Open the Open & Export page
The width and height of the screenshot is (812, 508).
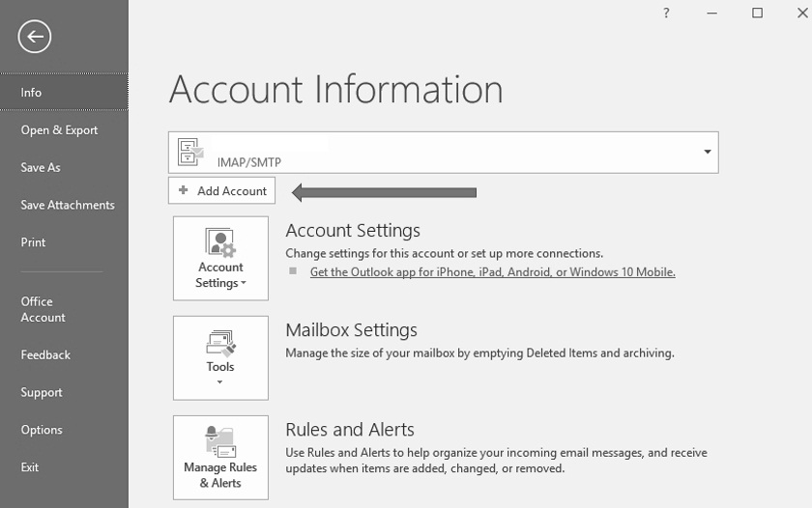point(59,129)
